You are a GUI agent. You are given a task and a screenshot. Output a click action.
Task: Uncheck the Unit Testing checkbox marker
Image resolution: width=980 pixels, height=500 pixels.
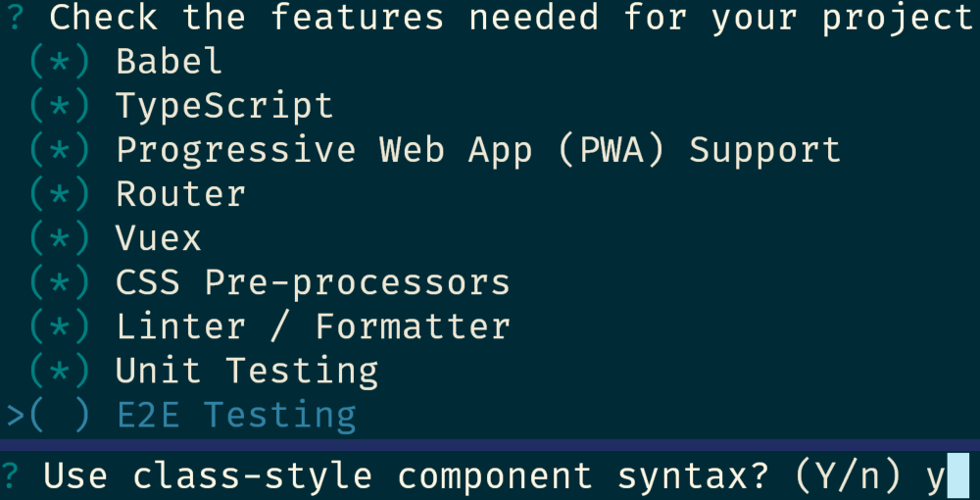(60, 371)
